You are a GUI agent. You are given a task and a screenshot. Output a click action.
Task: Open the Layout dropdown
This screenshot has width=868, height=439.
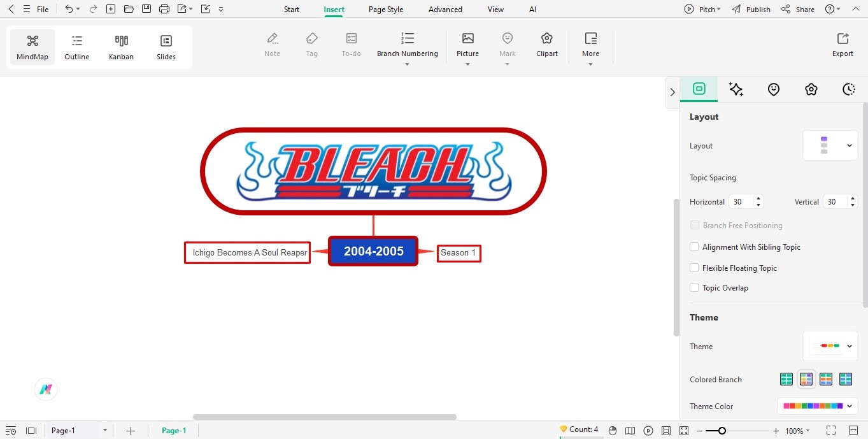(830, 145)
